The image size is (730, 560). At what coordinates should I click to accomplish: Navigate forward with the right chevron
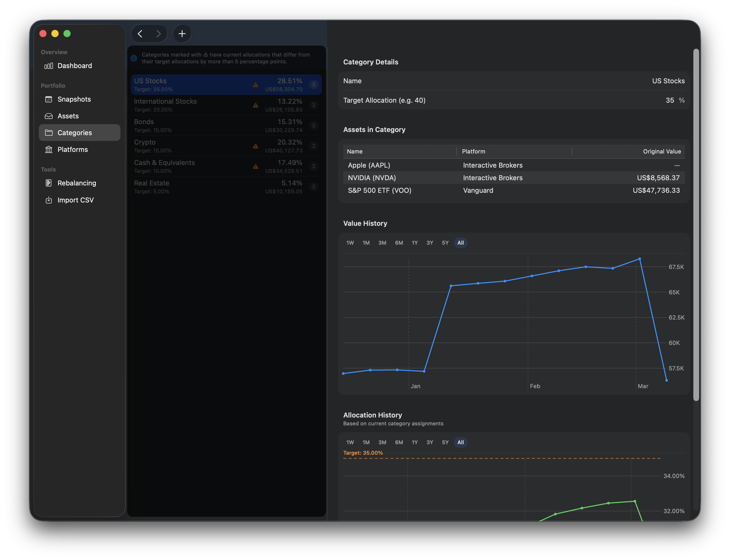158,34
